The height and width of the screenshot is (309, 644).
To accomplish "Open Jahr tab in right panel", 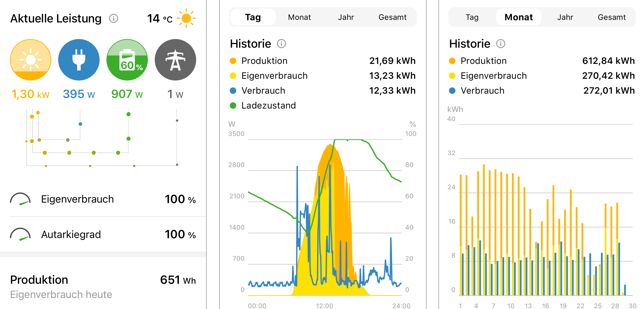I will click(565, 17).
